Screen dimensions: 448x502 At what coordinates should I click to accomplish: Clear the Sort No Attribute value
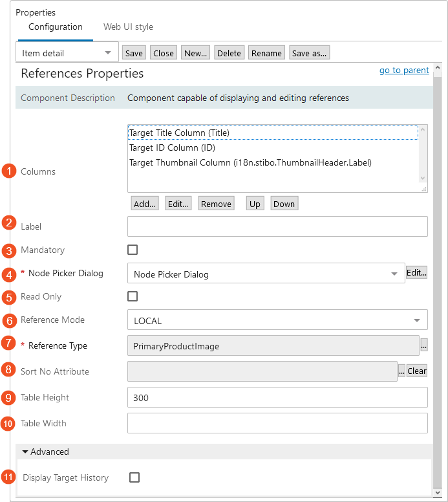tap(417, 371)
